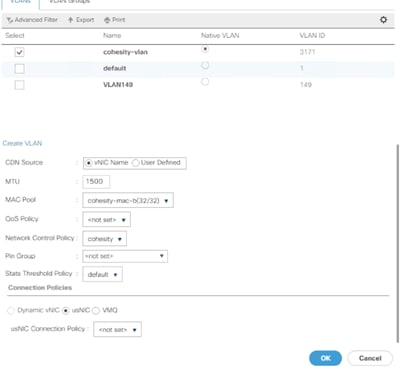Sort by the VLAN ID column header
This screenshot has width=406, height=367.
click(x=312, y=36)
